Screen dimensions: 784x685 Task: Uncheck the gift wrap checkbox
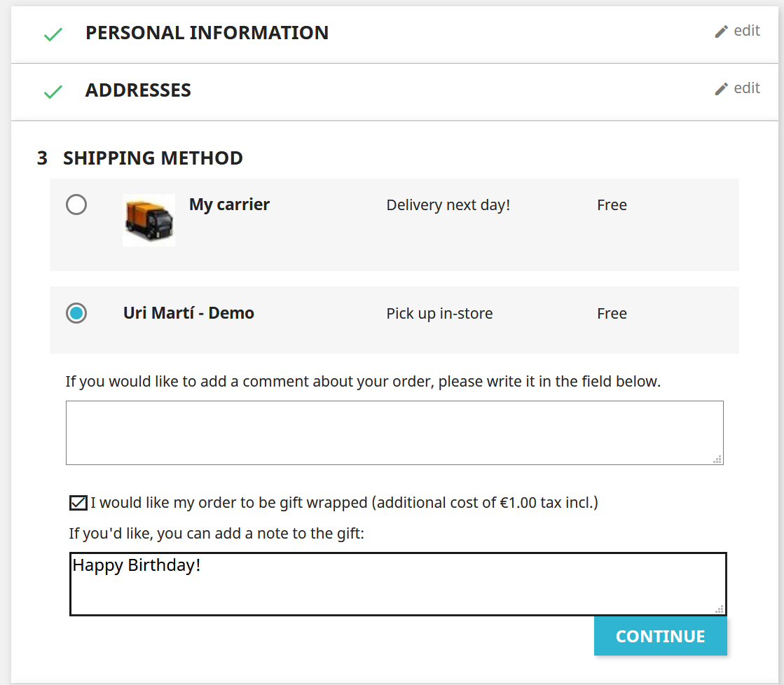click(78, 503)
